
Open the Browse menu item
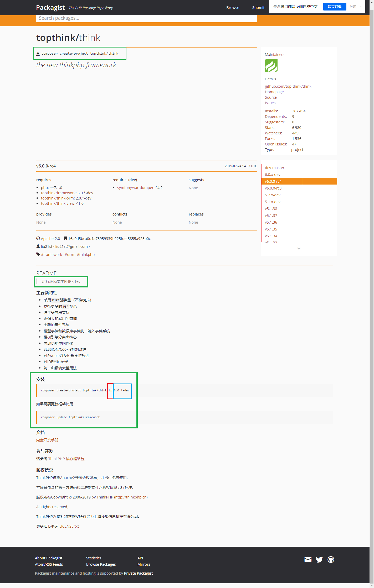click(x=233, y=8)
